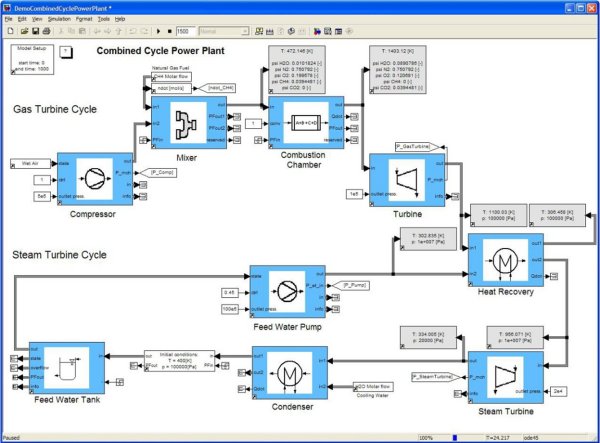Viewport: 600px width, 443px height.
Task: Select the 1e5 constant block near Turbine
Action: tap(354, 194)
